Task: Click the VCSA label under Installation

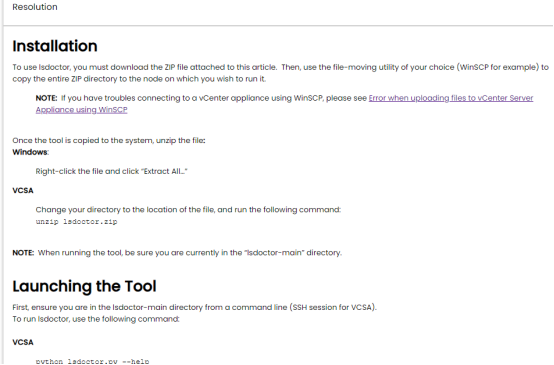Action: pyautogui.click(x=23, y=190)
